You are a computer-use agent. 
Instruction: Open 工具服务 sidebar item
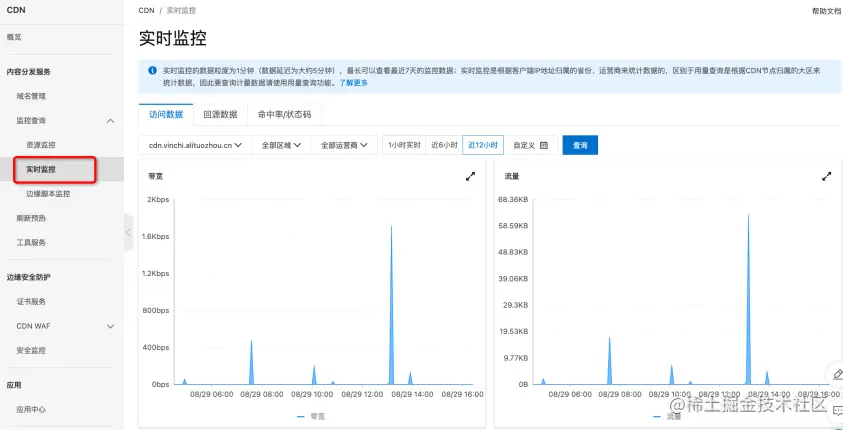point(31,242)
